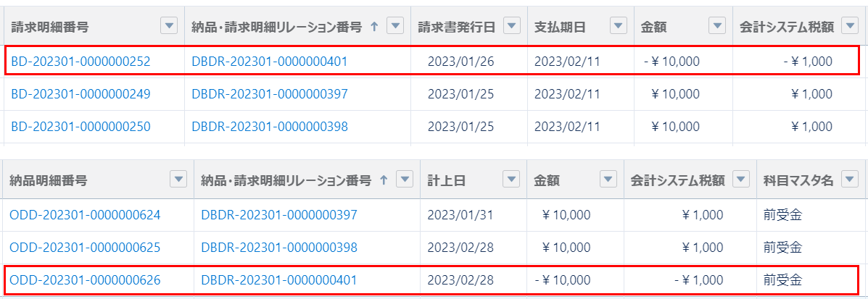
Task: Open dropdown menu for 科目マスタ名 column
Action: (848, 180)
